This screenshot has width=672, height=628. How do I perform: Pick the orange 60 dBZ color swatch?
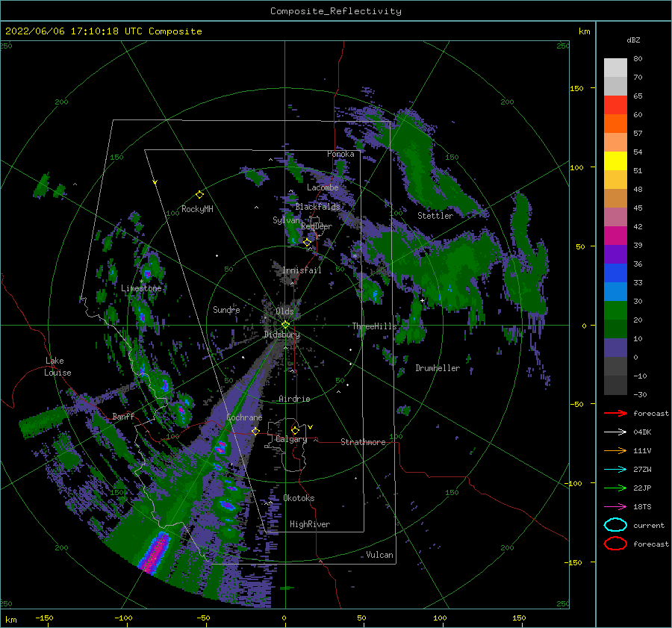tap(615, 123)
